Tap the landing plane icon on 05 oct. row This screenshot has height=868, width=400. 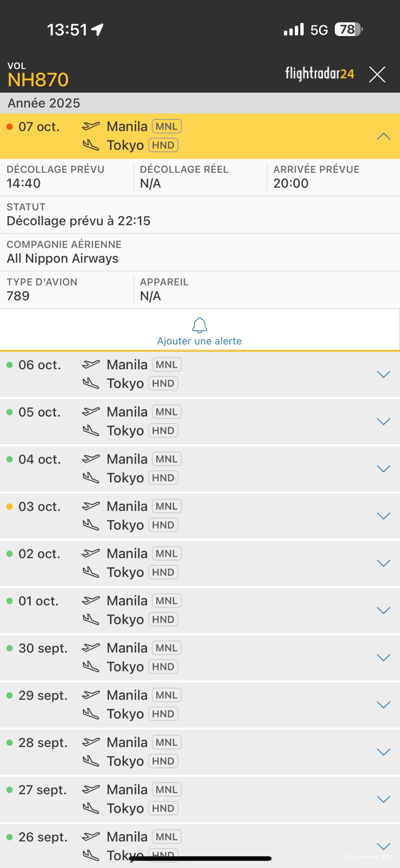(x=91, y=430)
